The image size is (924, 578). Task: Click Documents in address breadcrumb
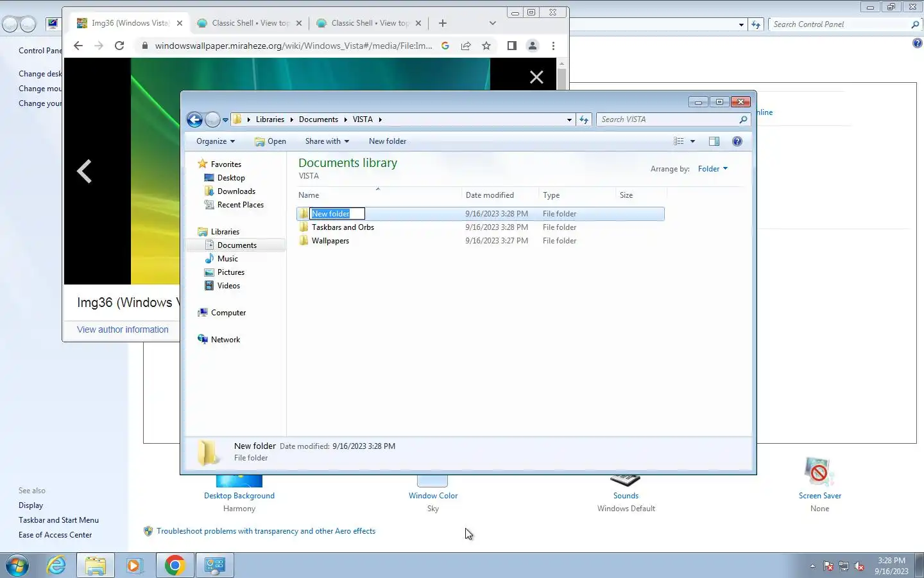318,119
